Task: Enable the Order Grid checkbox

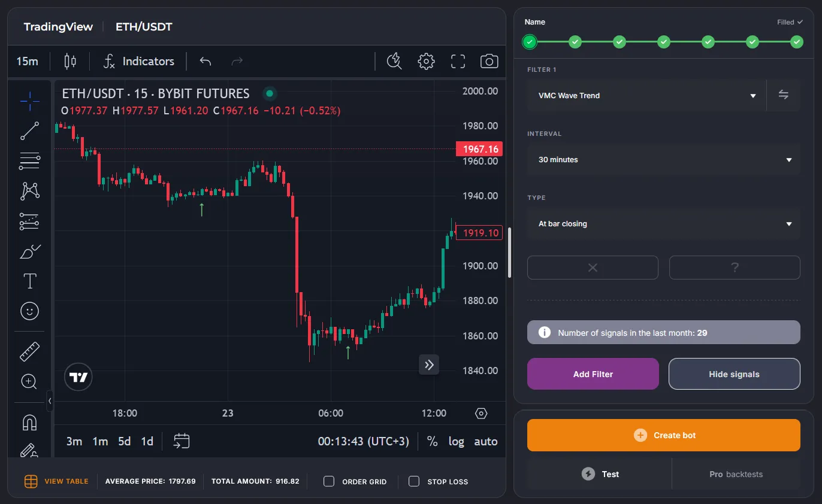Action: [329, 481]
